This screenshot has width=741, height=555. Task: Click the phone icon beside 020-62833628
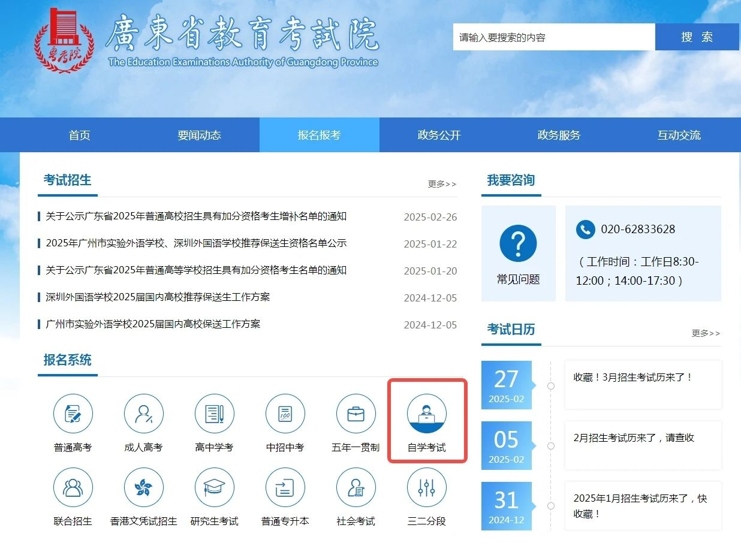[585, 230]
